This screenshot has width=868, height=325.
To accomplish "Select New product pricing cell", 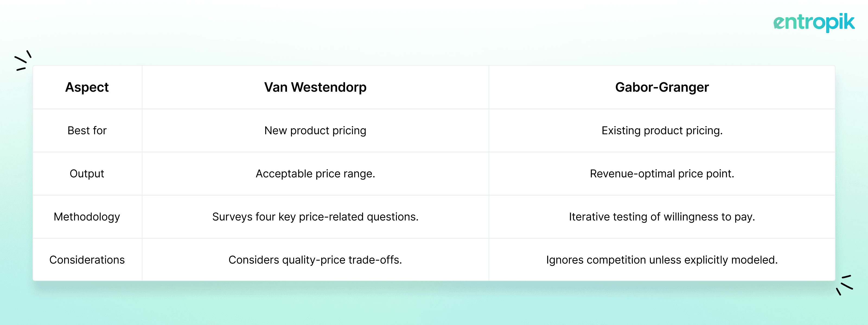I will [315, 130].
